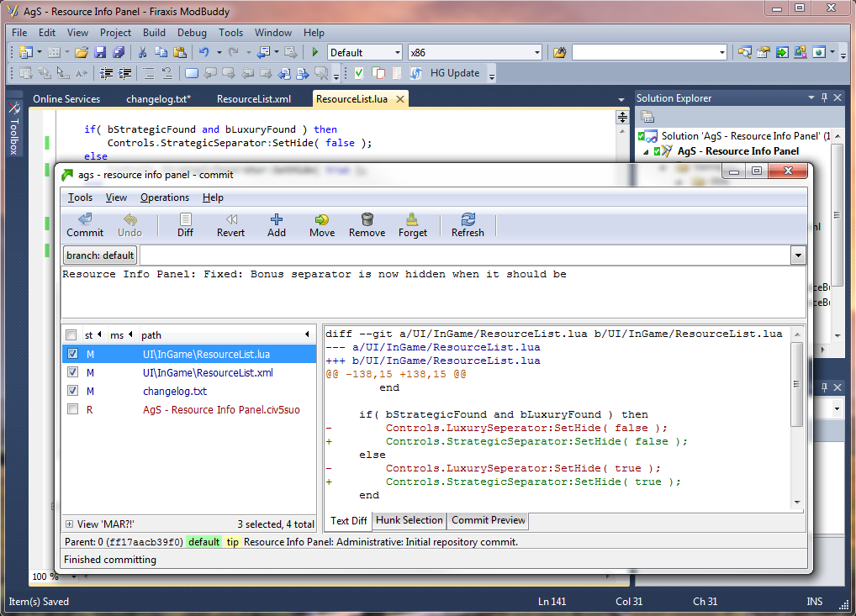This screenshot has width=856, height=616.
Task: Click the Decrease Indent icon
Action: click(107, 73)
